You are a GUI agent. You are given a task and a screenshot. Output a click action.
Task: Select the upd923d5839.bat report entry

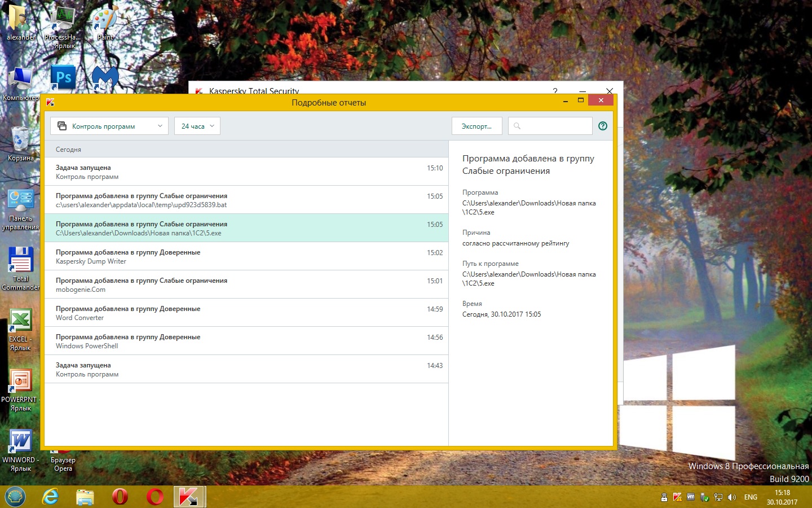tap(246, 200)
